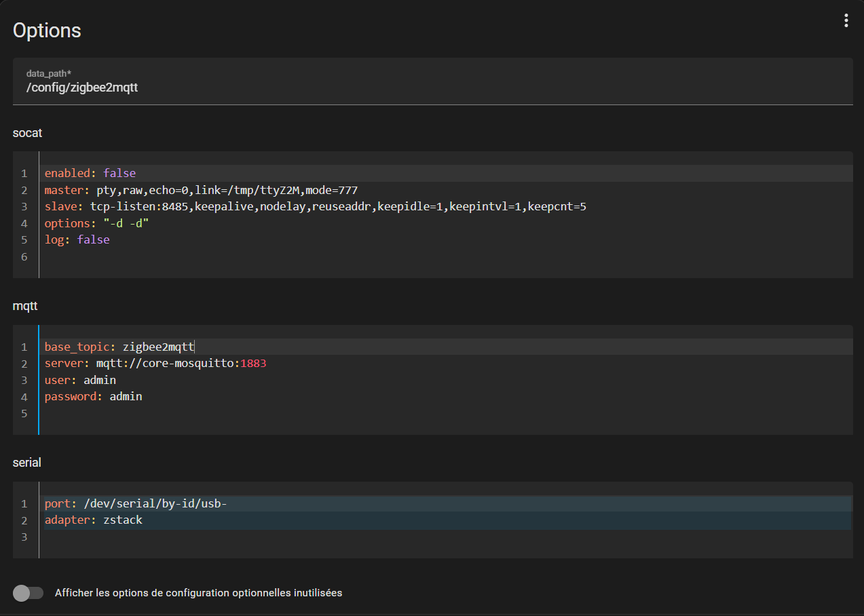Toggle showing unused optional configuration options
The width and height of the screenshot is (864, 616).
pyautogui.click(x=28, y=593)
